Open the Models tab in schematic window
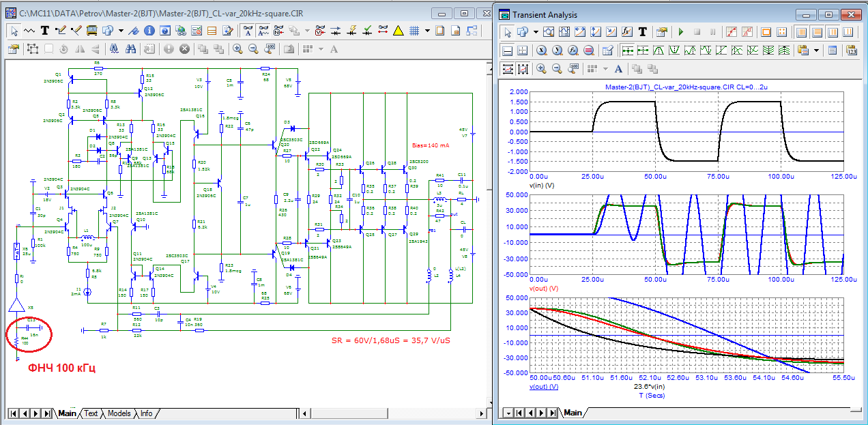The image size is (868, 425). pyautogui.click(x=119, y=413)
